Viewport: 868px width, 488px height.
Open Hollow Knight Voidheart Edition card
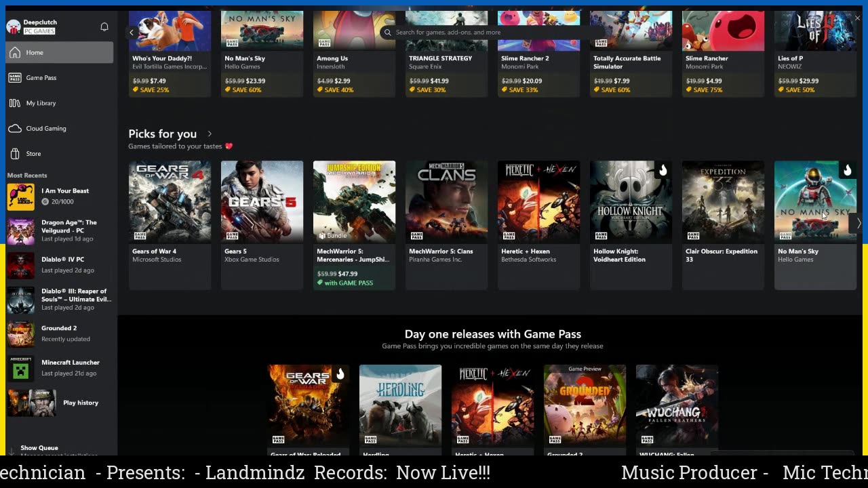631,225
